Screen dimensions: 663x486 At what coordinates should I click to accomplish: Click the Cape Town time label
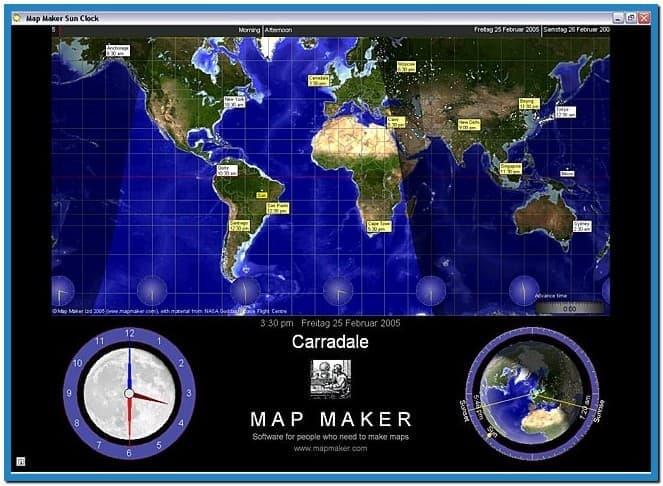[x=379, y=226]
